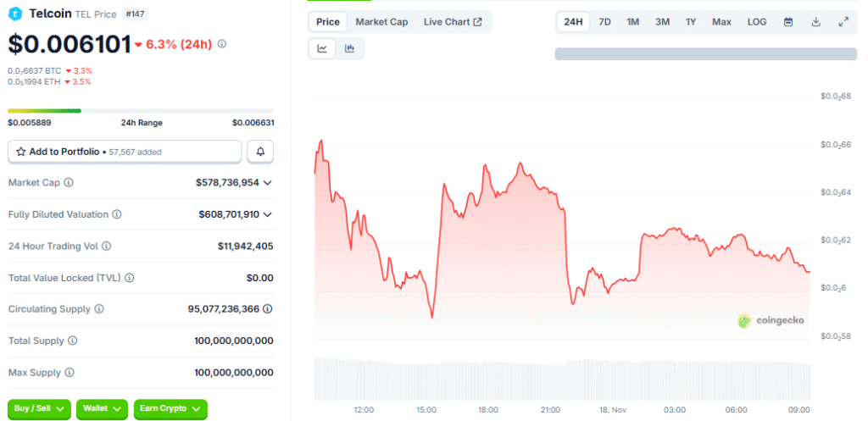Click the Circulating Supply info icon

99,310
